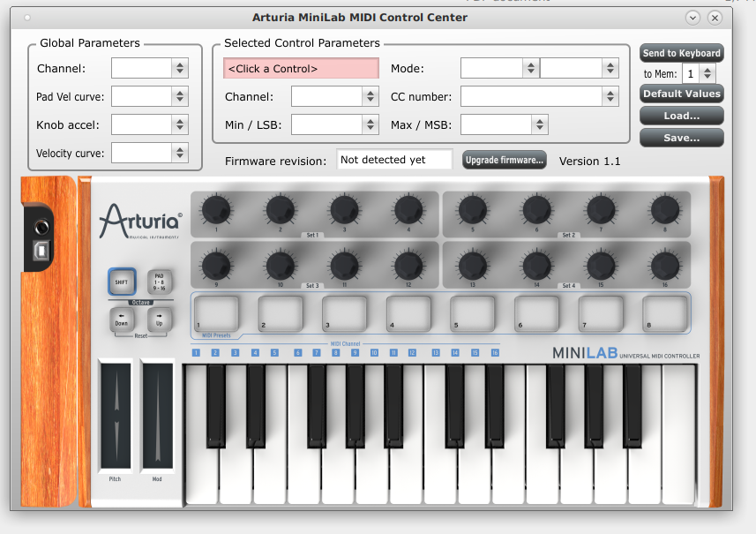Select MIDI channel 9 indicator

point(355,353)
